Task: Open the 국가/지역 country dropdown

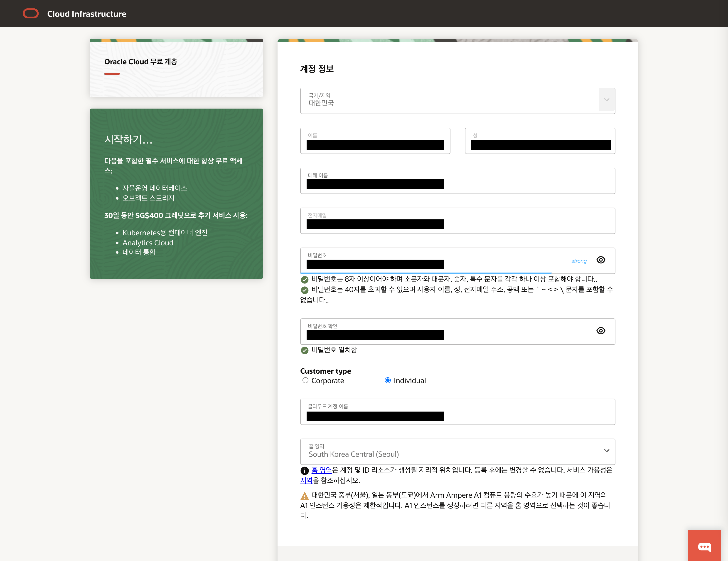Action: [x=450, y=101]
